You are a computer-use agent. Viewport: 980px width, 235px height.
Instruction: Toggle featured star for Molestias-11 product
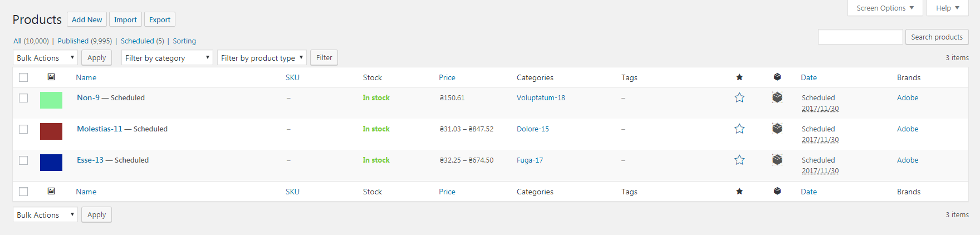coord(739,129)
